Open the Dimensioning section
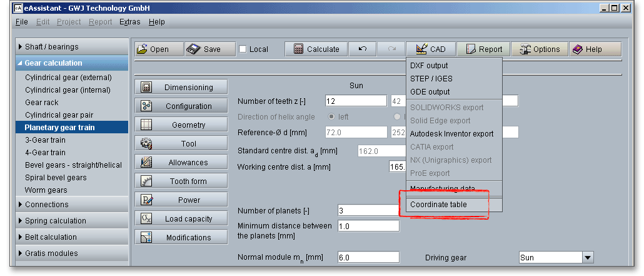 [181, 88]
